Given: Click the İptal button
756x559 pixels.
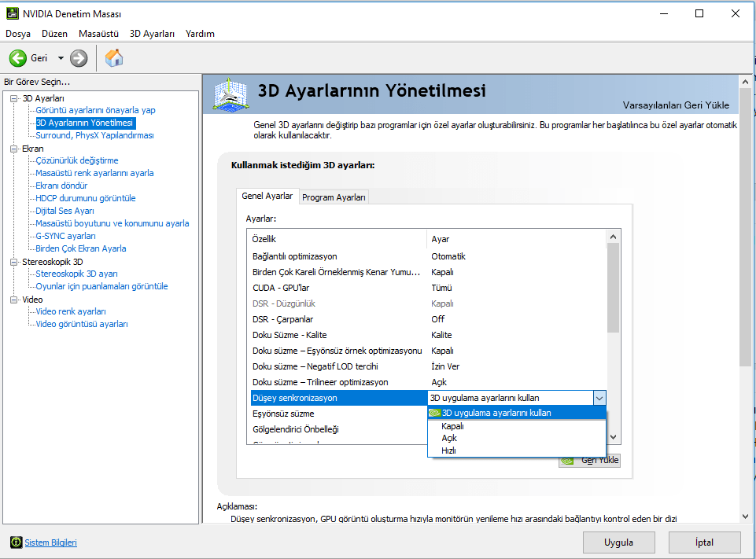Looking at the screenshot, I should click(x=704, y=542).
